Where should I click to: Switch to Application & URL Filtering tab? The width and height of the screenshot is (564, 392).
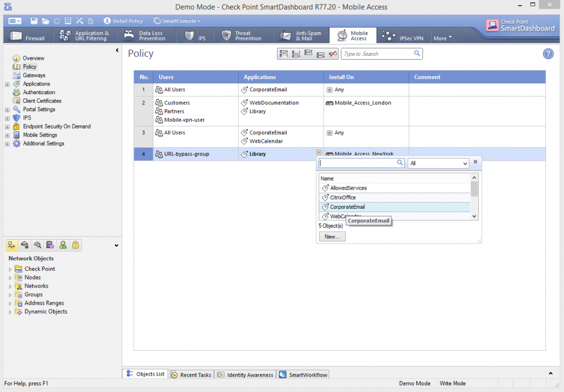pyautogui.click(x=85, y=36)
